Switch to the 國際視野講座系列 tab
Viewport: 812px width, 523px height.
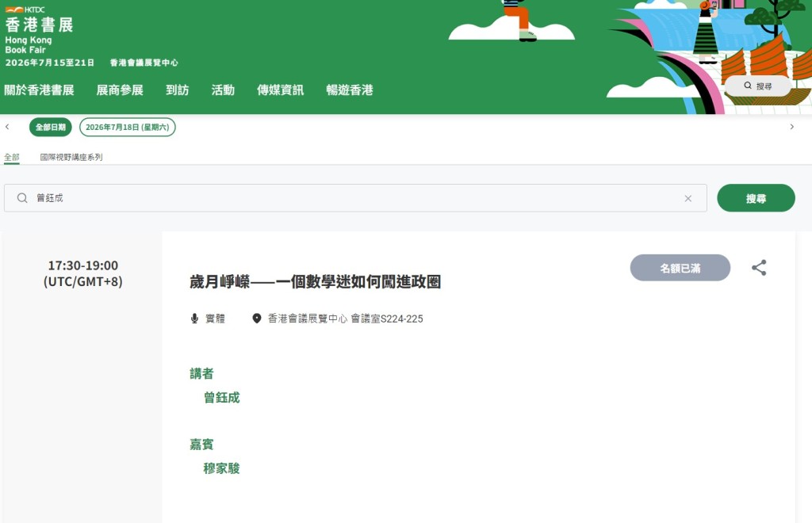coord(71,157)
